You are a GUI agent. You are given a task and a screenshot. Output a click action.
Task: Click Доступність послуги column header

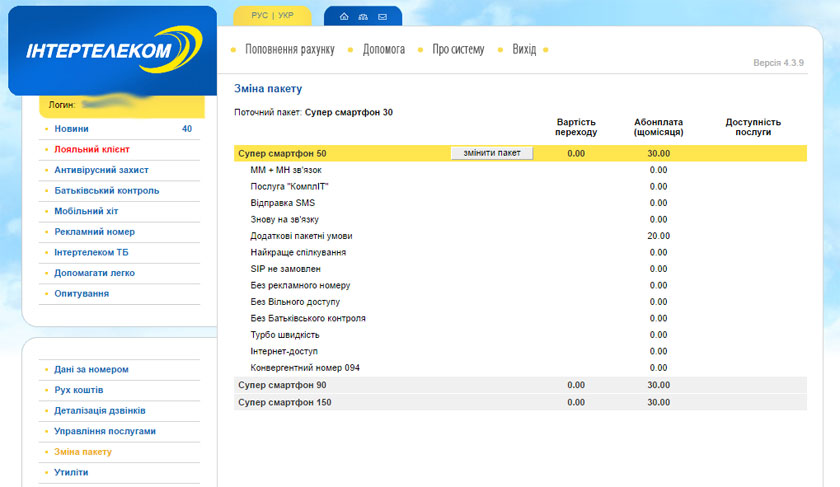753,127
